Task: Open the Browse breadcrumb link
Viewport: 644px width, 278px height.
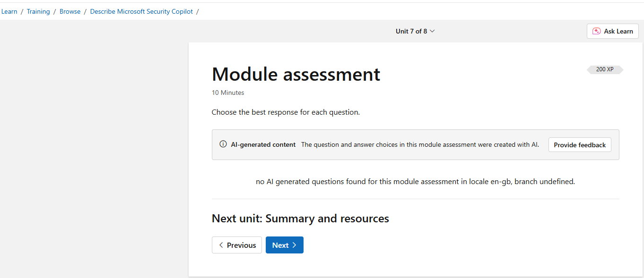Action: click(x=70, y=11)
